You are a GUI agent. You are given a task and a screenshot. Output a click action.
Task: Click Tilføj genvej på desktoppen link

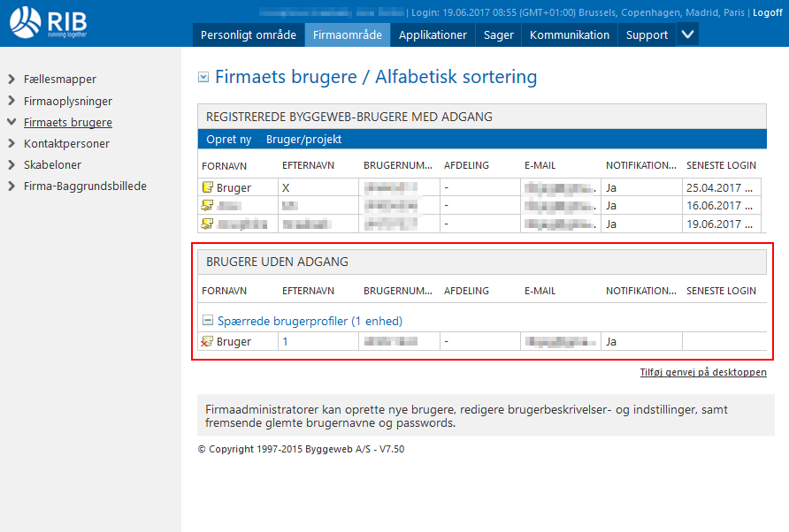coord(702,373)
